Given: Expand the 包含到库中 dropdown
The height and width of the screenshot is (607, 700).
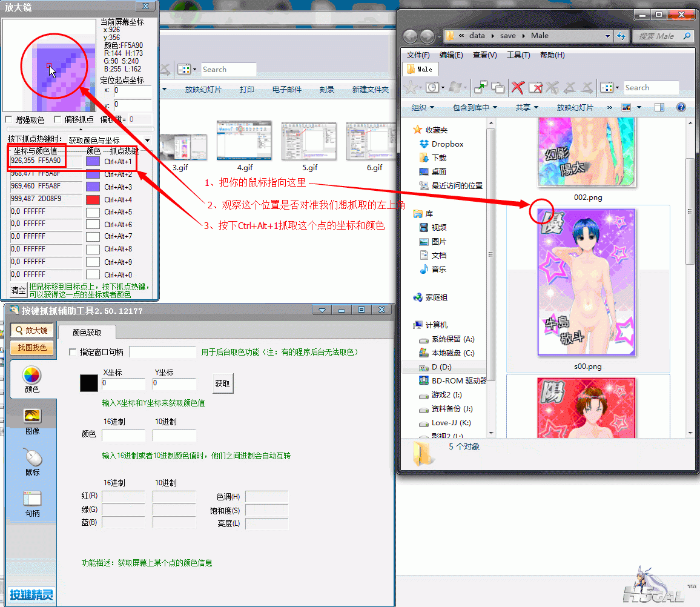Looking at the screenshot, I should point(475,107).
